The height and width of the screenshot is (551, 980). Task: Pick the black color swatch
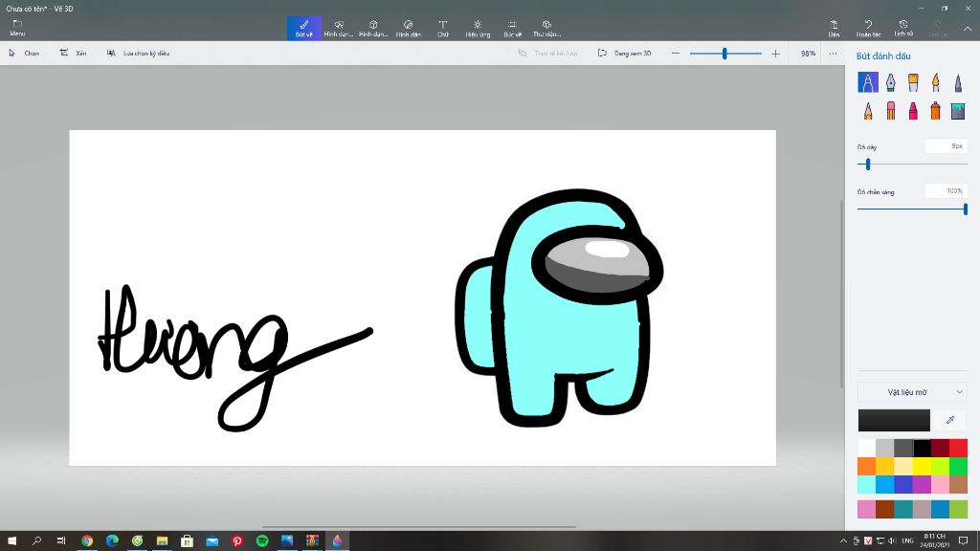pyautogui.click(x=922, y=448)
